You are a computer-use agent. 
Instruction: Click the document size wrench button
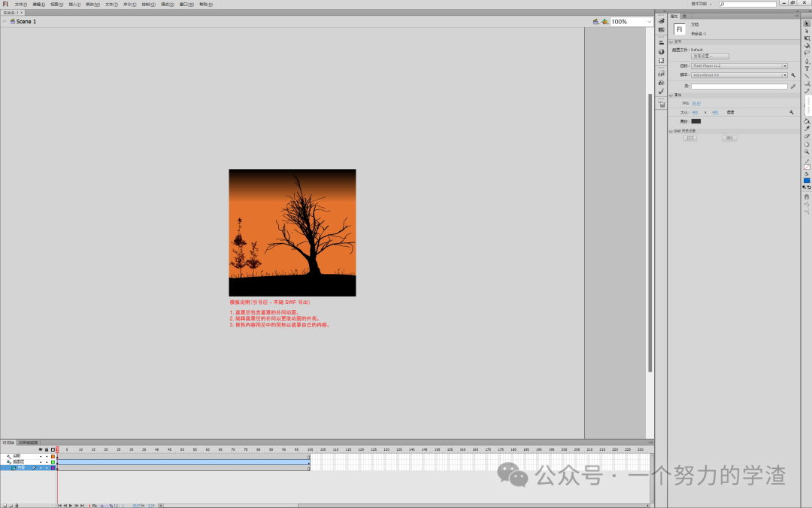[x=791, y=112]
